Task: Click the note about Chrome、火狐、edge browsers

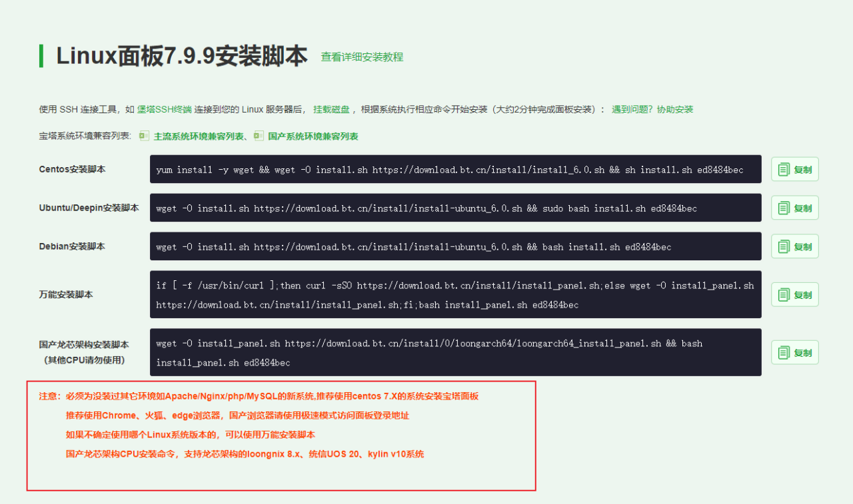Action: tap(237, 415)
